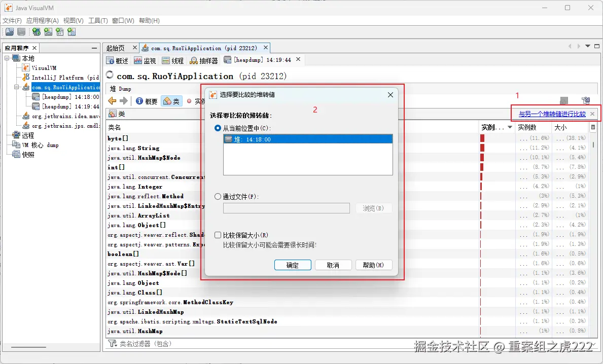The height and width of the screenshot is (364, 603).
Task: Toggle the 概要 summary view button
Action: click(x=147, y=101)
